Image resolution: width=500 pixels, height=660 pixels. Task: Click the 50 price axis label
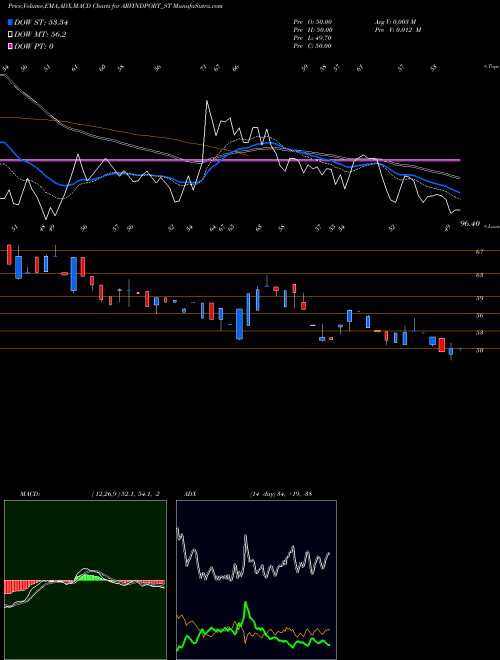point(479,350)
